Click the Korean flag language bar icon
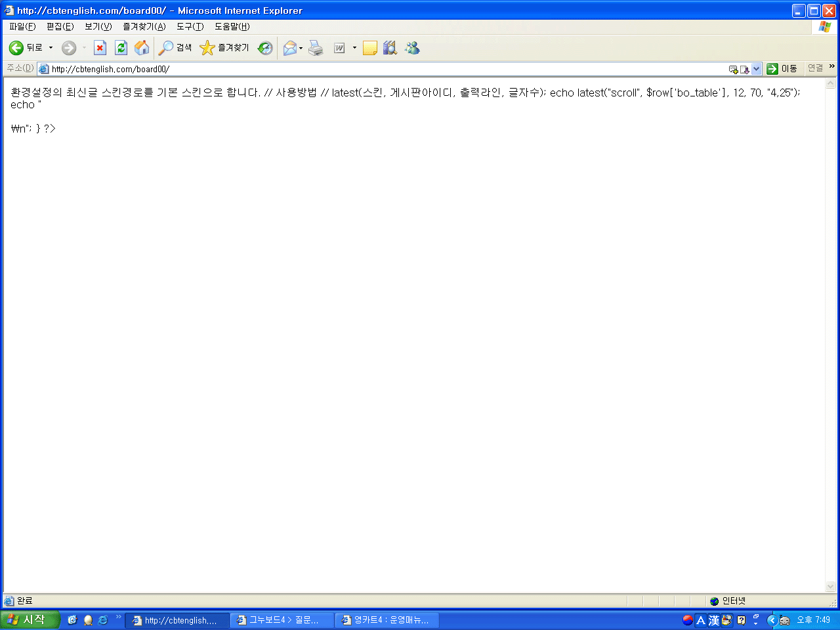 pos(688,620)
